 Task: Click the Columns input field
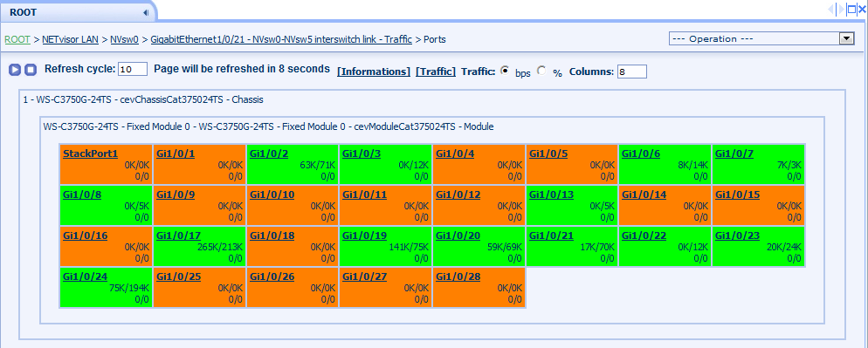(631, 72)
